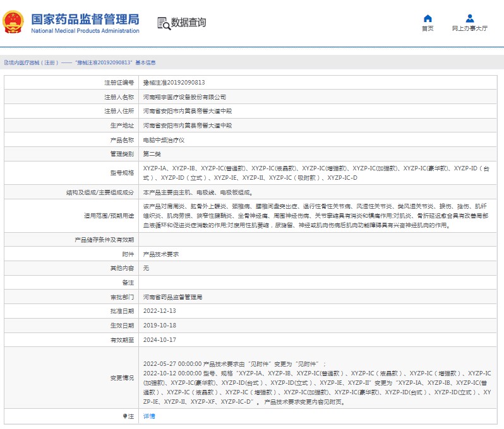Click 其他内容 value 无

coord(146,268)
